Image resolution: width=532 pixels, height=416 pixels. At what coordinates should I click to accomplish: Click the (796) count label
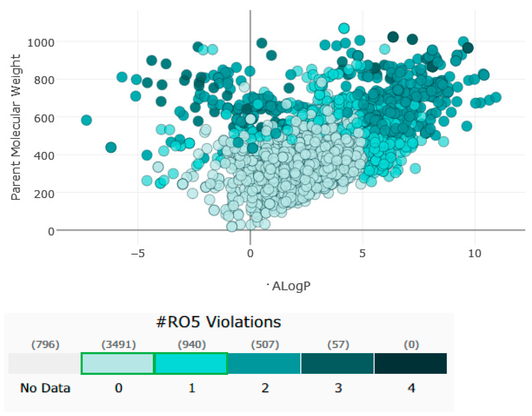tap(45, 345)
